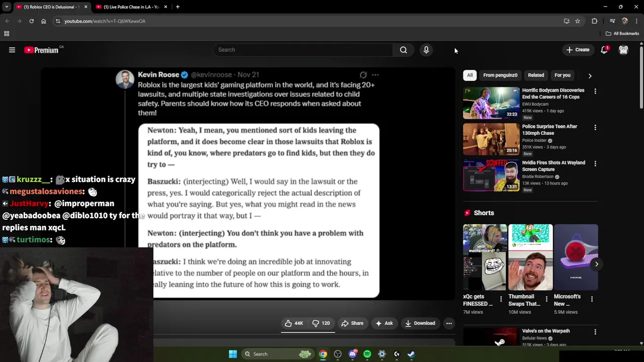Open Chrome profile avatar
644x362 pixels.
[625, 21]
